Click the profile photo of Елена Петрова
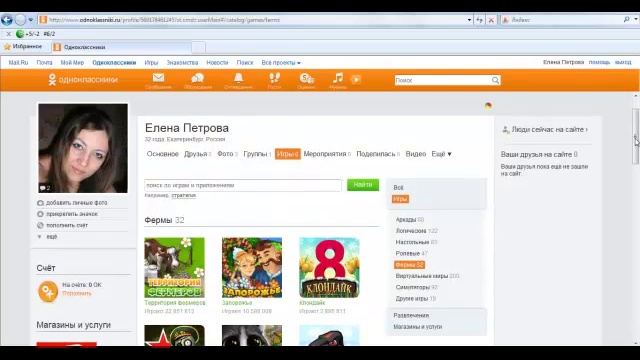The width and height of the screenshot is (640, 360). point(83,148)
